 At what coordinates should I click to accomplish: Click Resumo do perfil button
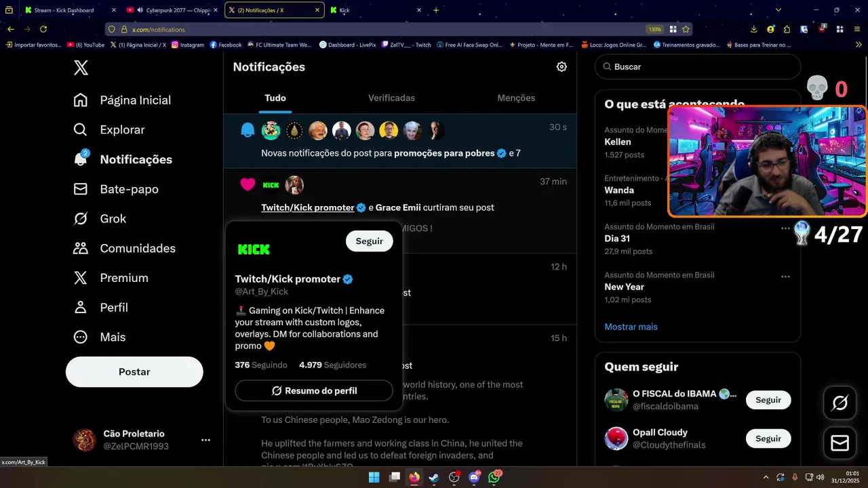tap(314, 391)
